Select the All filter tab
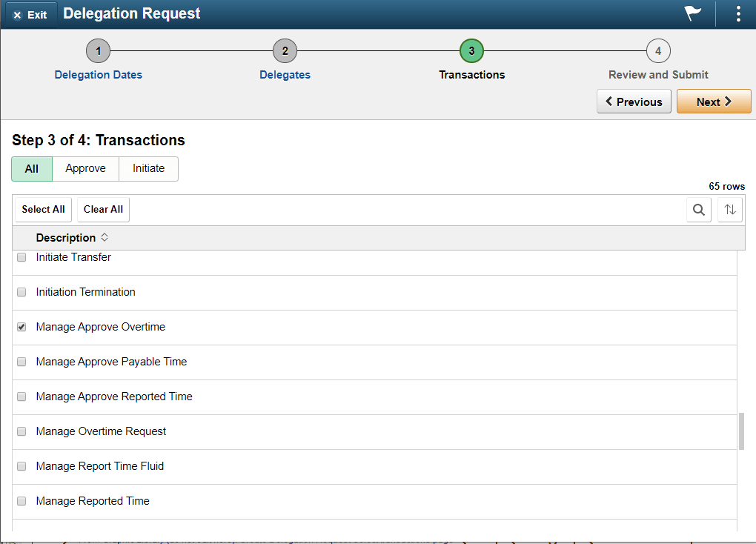Image resolution: width=756 pixels, height=544 pixels. tap(31, 169)
